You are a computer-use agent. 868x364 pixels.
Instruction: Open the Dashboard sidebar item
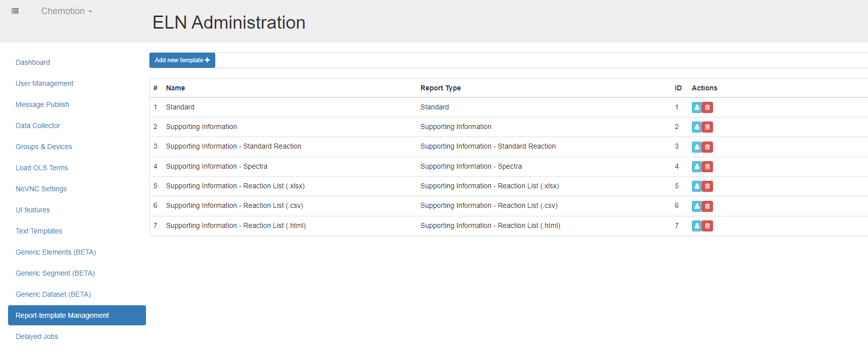(x=33, y=62)
